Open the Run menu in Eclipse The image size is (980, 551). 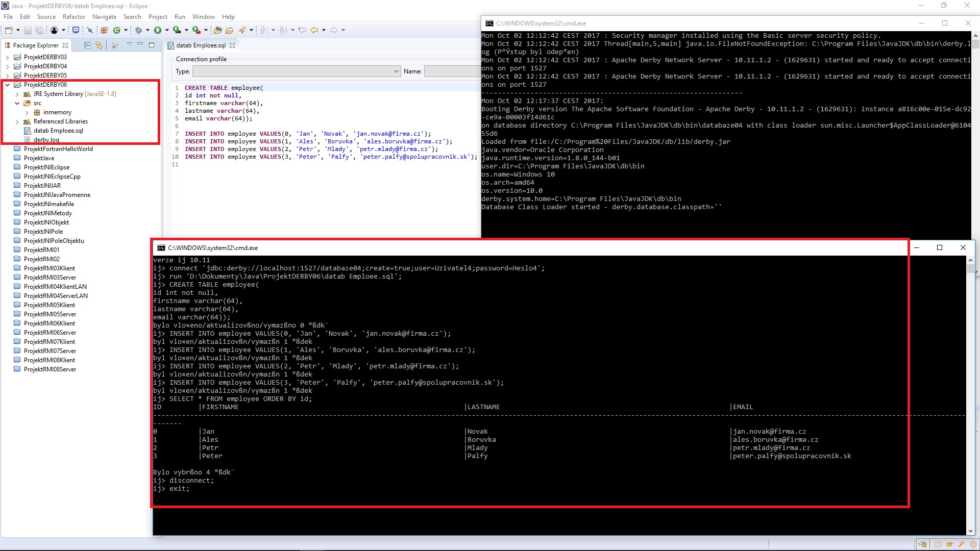click(178, 16)
